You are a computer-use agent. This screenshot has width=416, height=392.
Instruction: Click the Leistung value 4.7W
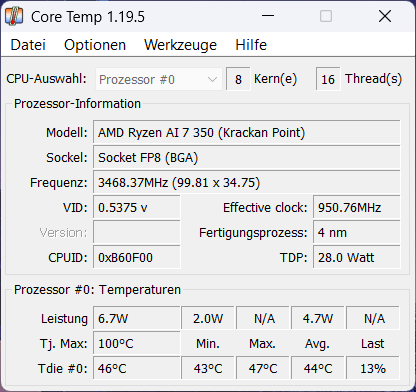click(318, 318)
